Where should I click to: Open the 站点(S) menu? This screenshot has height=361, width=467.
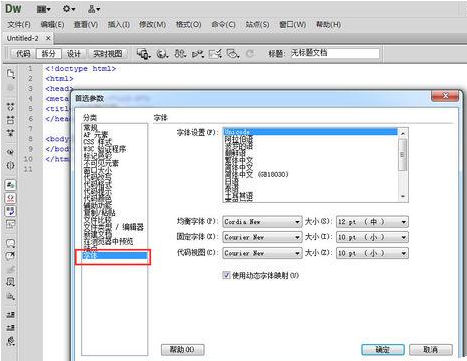(257, 24)
